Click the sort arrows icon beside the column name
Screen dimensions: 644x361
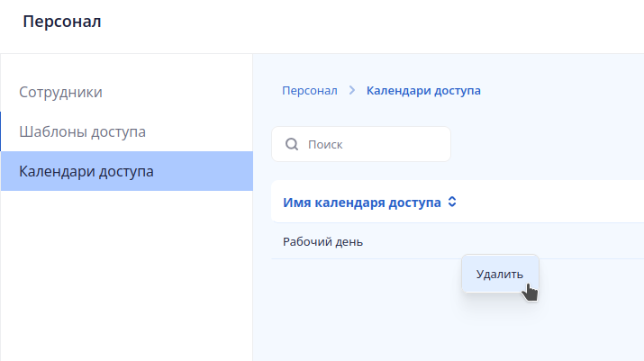click(452, 203)
